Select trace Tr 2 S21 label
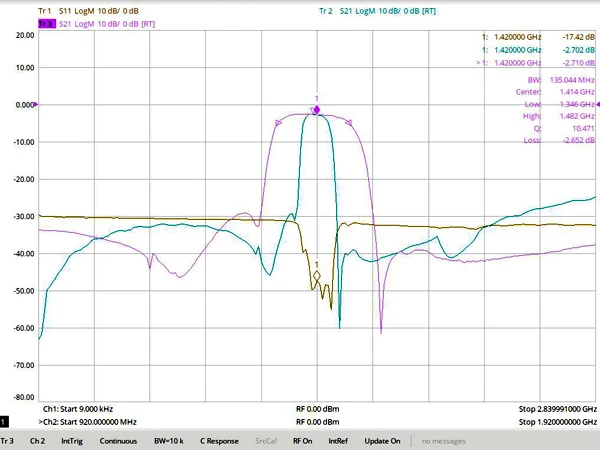Viewport: 600px width, 450px height. [x=377, y=11]
